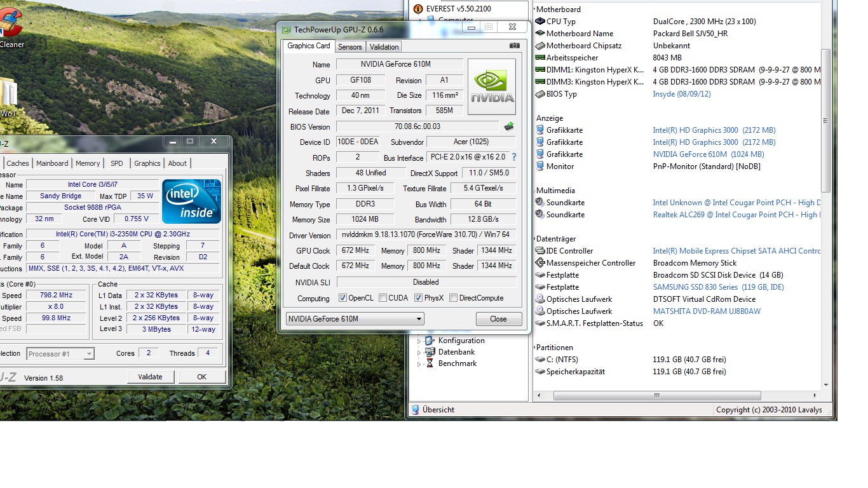
Task: Click the BIOS Typ row icon
Action: (x=540, y=94)
